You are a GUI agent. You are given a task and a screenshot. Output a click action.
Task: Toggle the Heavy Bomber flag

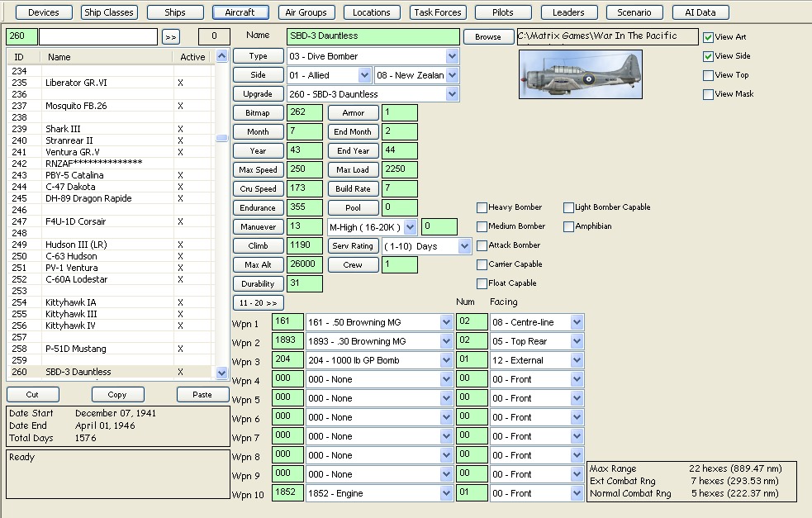482,207
